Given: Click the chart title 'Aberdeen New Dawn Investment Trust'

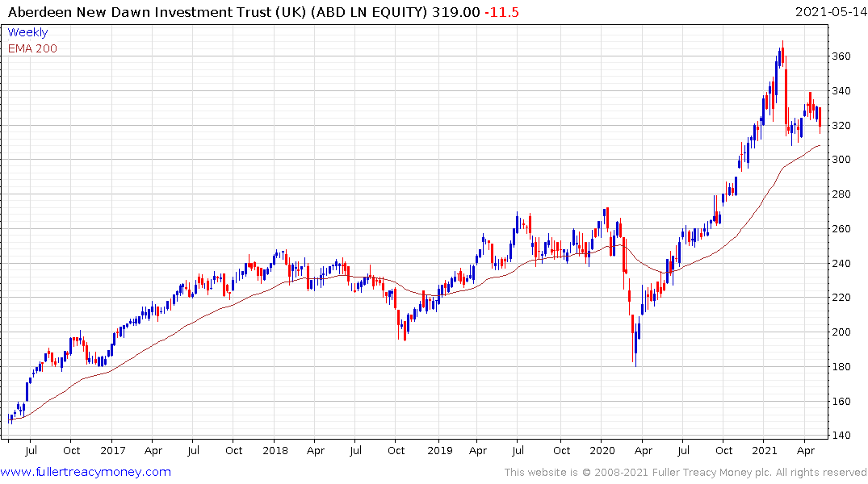Looking at the screenshot, I should (x=140, y=12).
